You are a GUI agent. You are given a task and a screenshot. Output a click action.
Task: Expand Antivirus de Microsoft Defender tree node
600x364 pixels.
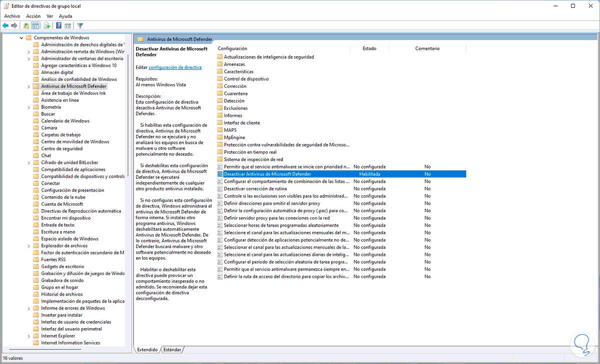click(x=28, y=86)
